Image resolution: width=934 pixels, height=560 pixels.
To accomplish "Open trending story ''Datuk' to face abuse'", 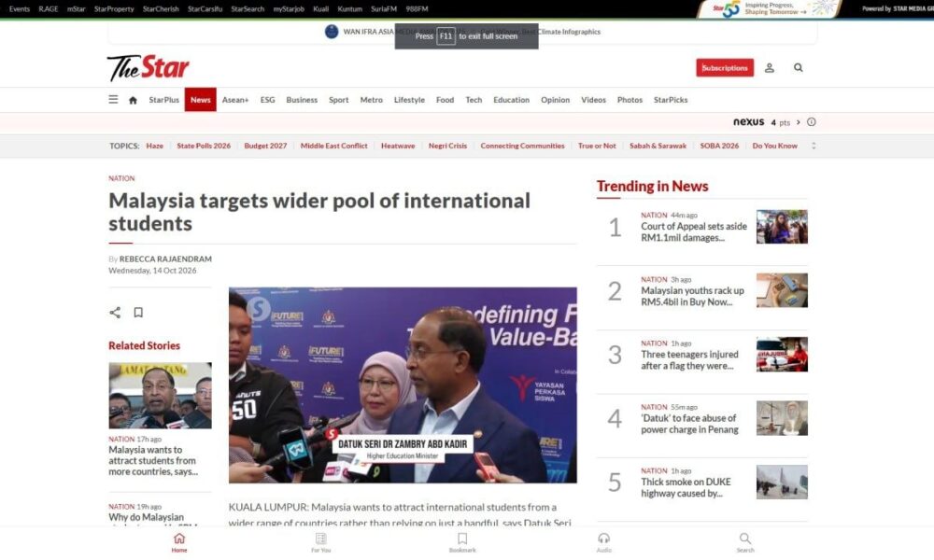I will click(x=690, y=424).
